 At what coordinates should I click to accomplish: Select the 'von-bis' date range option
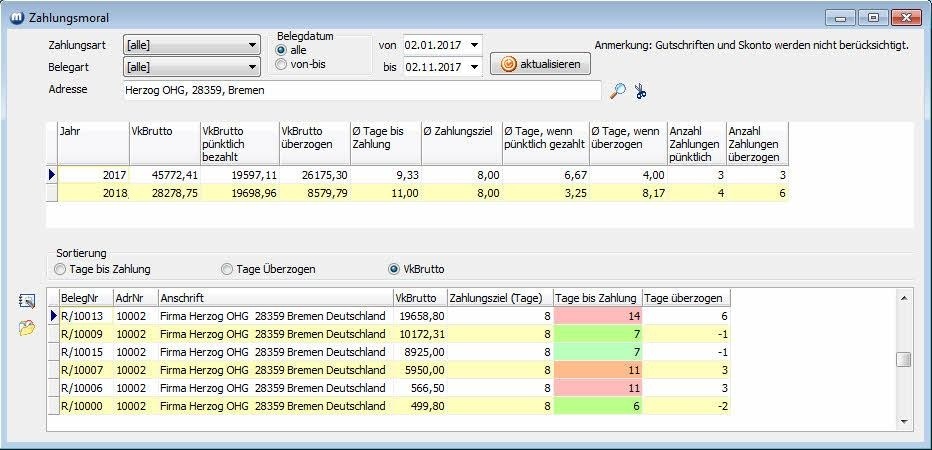coord(281,64)
